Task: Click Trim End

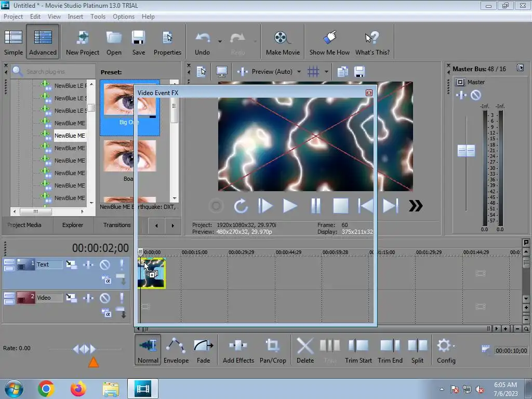Action: (x=390, y=350)
